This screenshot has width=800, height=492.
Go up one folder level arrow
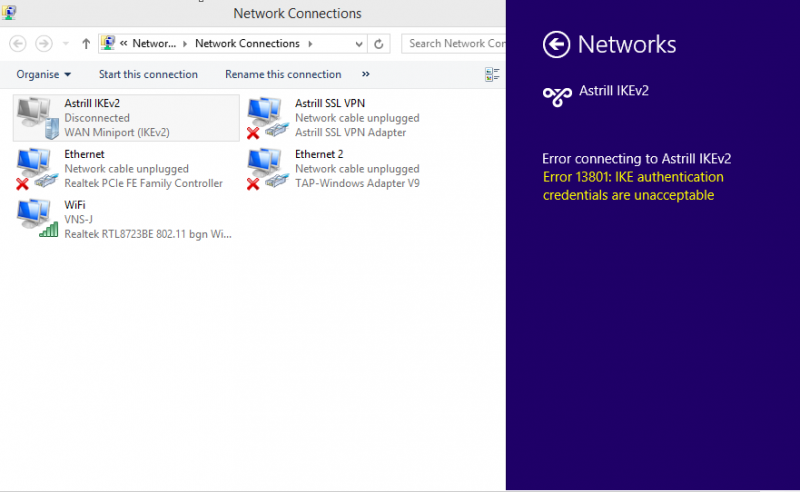(86, 44)
